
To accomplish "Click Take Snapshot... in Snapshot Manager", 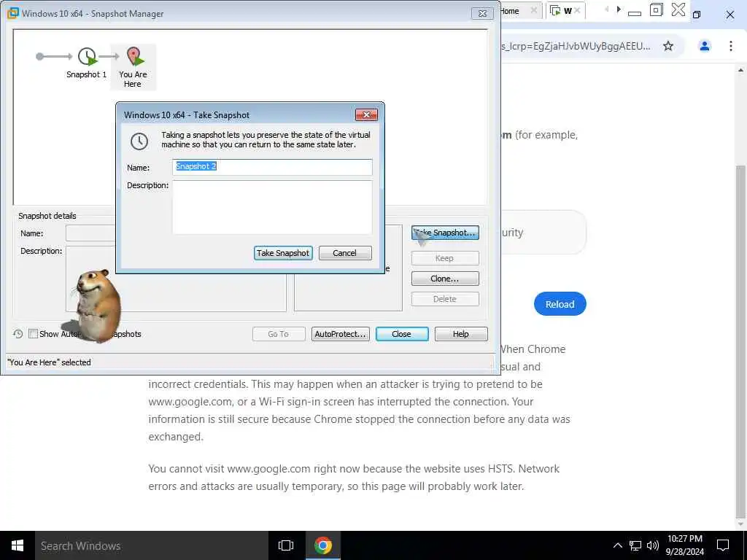I will 445,233.
